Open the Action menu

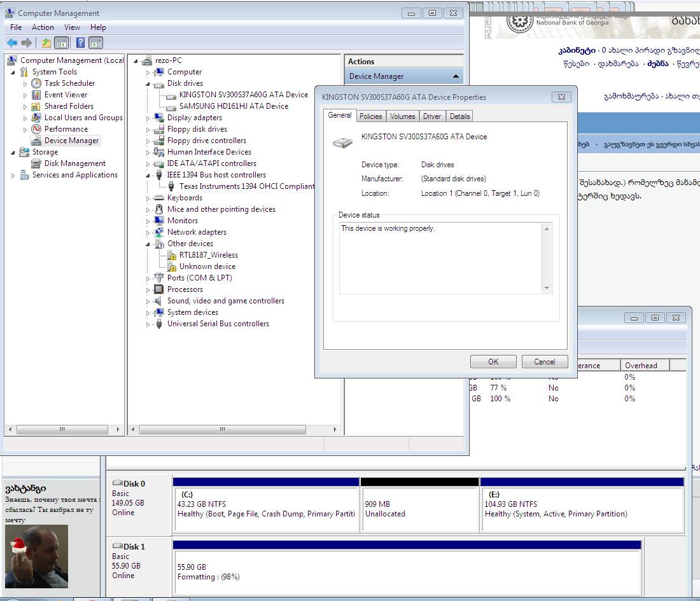pos(43,27)
